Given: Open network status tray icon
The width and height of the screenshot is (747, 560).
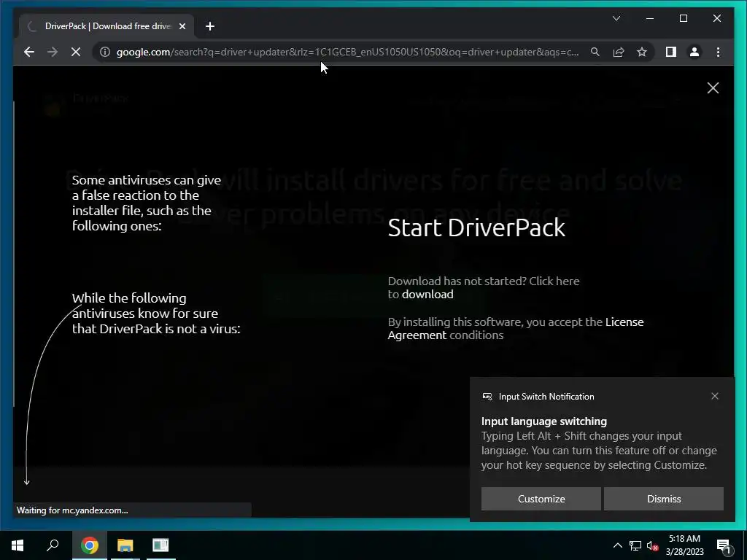Looking at the screenshot, I should pyautogui.click(x=635, y=545).
